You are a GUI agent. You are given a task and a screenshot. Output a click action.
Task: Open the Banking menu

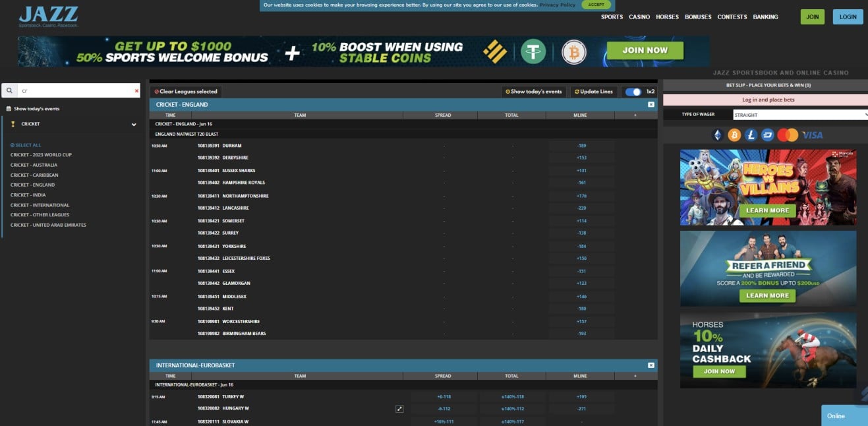pyautogui.click(x=765, y=17)
